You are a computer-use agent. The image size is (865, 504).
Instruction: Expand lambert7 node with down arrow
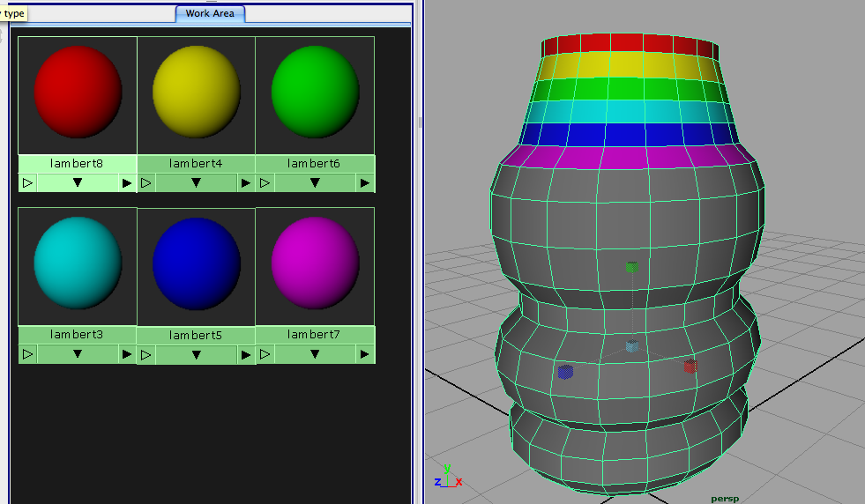click(315, 354)
